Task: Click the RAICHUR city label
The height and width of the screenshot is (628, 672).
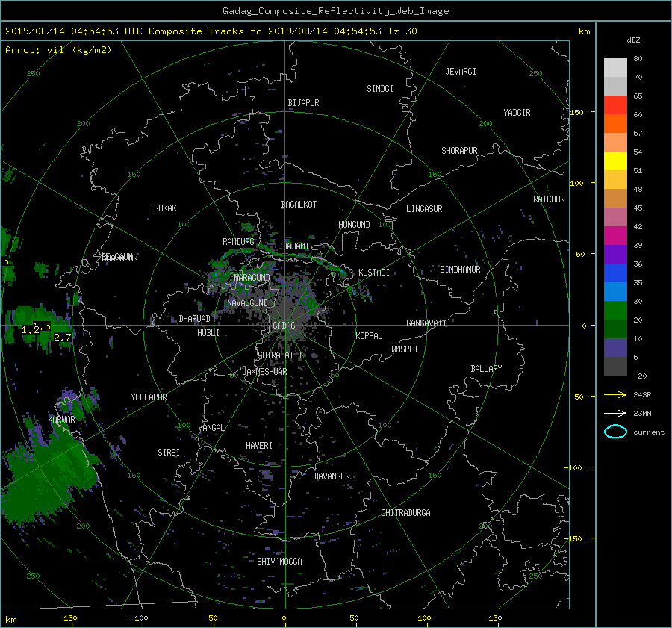Action: click(x=549, y=199)
